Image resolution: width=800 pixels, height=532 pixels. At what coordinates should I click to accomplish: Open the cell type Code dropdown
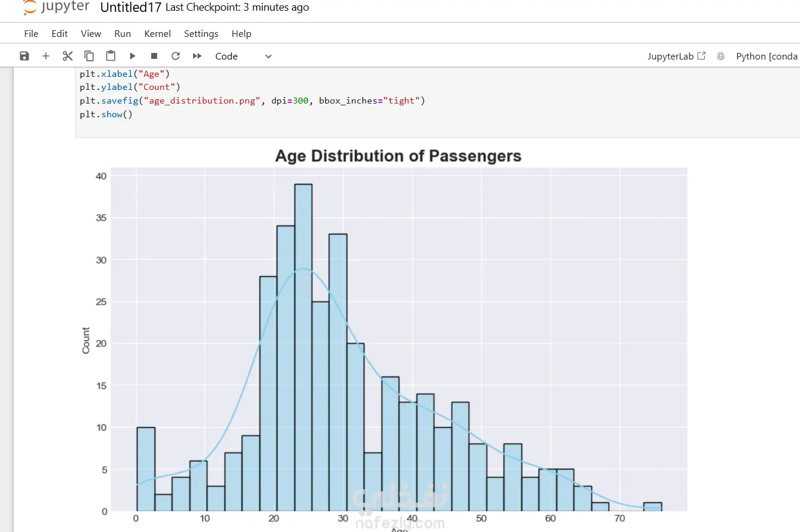243,56
